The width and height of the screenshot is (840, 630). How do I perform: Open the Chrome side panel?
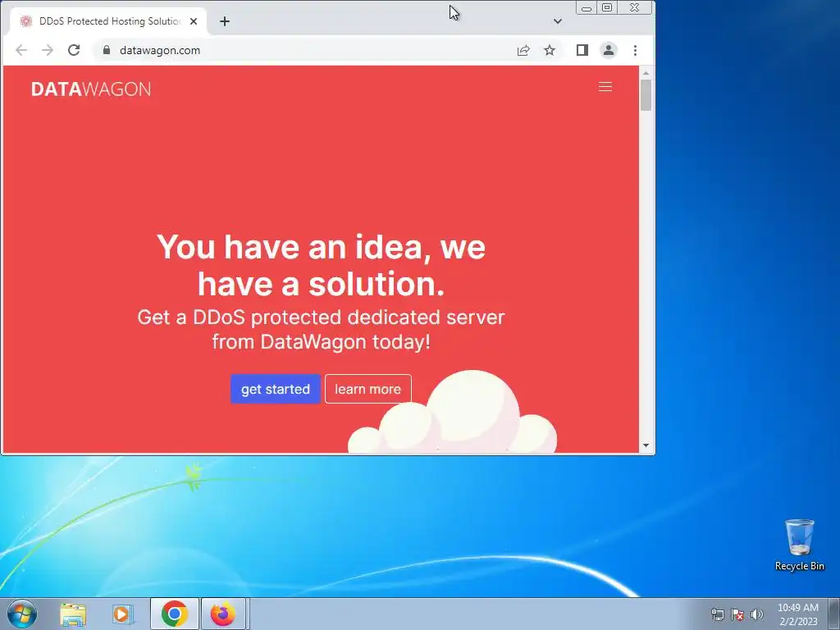pyautogui.click(x=582, y=50)
